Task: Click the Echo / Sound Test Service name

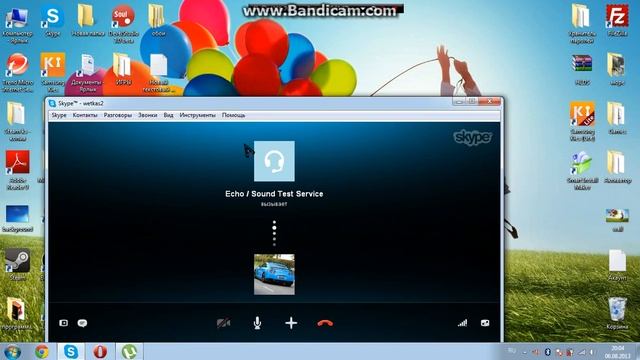Action: click(274, 194)
